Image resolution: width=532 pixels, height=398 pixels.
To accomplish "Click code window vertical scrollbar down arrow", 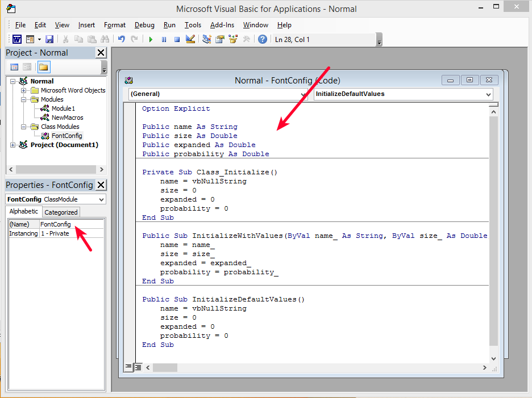I will (494, 359).
